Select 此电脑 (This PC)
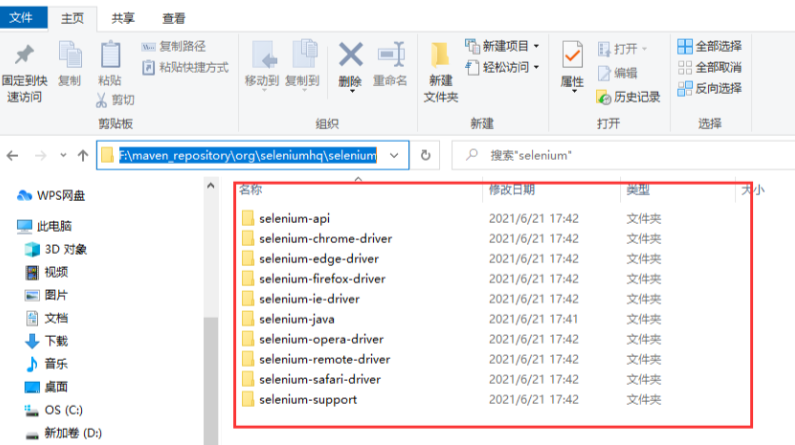795x445 pixels. [x=45, y=226]
